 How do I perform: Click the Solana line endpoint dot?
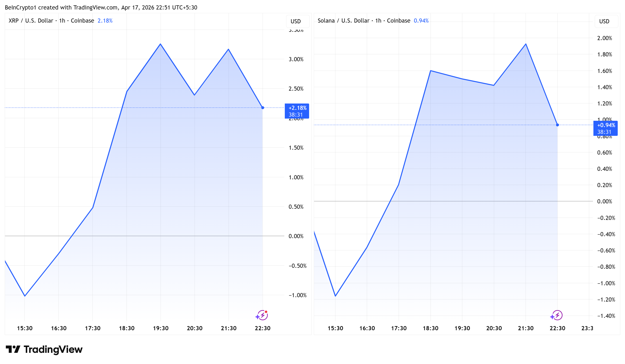(557, 125)
